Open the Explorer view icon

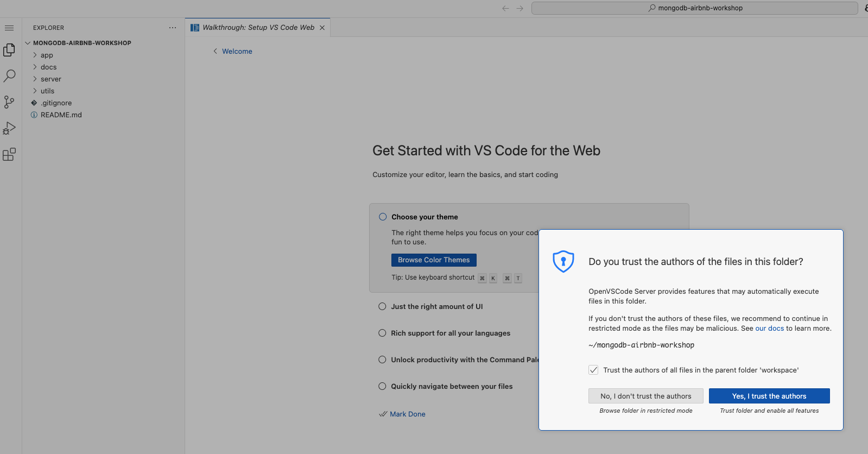click(x=9, y=50)
